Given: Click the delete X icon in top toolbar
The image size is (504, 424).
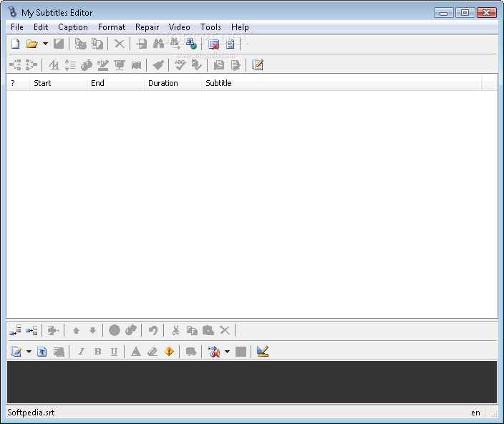Looking at the screenshot, I should coord(120,44).
